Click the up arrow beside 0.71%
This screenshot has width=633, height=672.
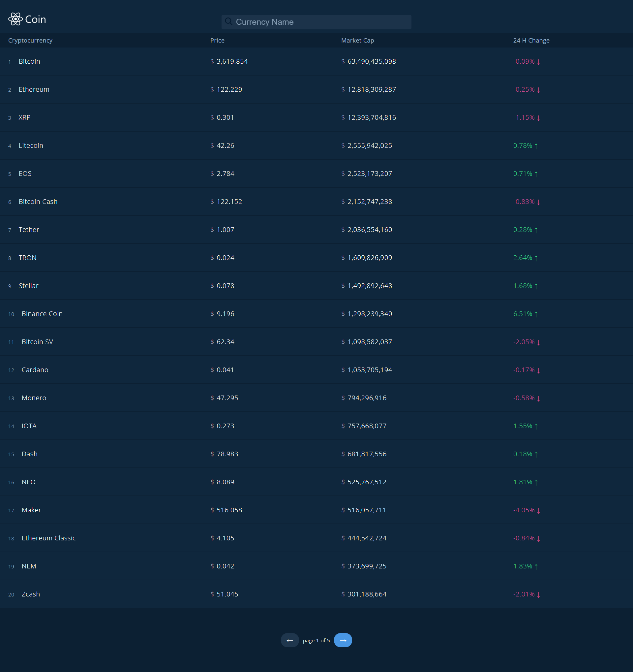tap(536, 174)
